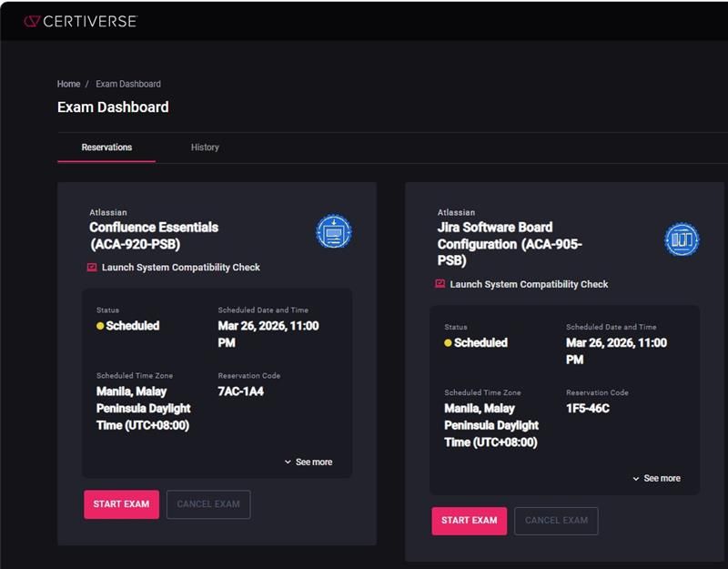Cancel the Jira Software Board Configuration exam

tap(556, 521)
